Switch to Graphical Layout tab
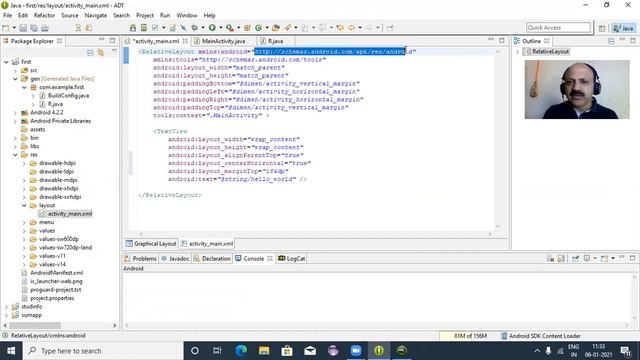The image size is (640, 360). click(x=151, y=244)
